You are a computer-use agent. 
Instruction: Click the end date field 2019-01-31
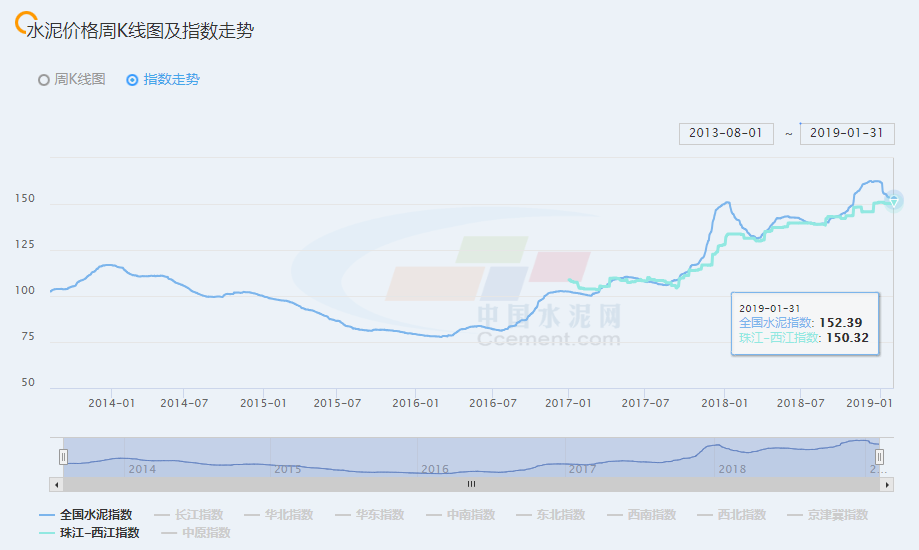coord(846,133)
